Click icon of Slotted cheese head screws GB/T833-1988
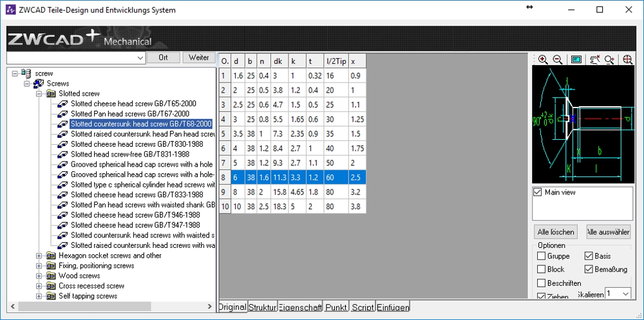The image size is (644, 320). (x=62, y=194)
